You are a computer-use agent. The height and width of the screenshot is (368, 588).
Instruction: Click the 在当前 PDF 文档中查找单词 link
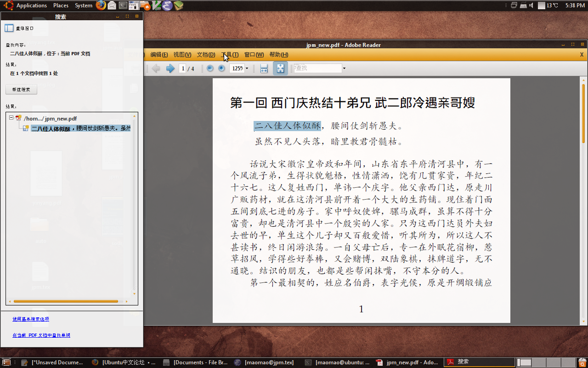[41, 335]
